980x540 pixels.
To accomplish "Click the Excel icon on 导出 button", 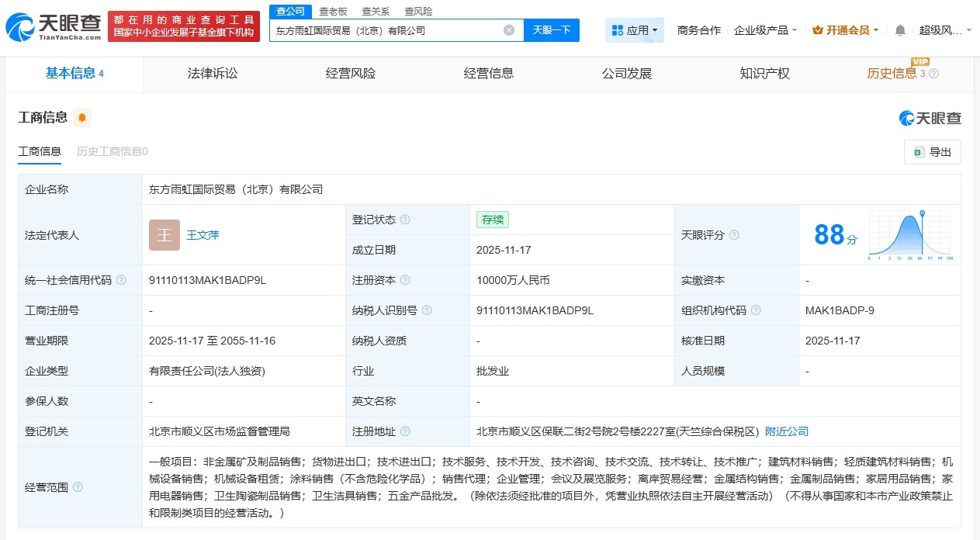I will [918, 152].
